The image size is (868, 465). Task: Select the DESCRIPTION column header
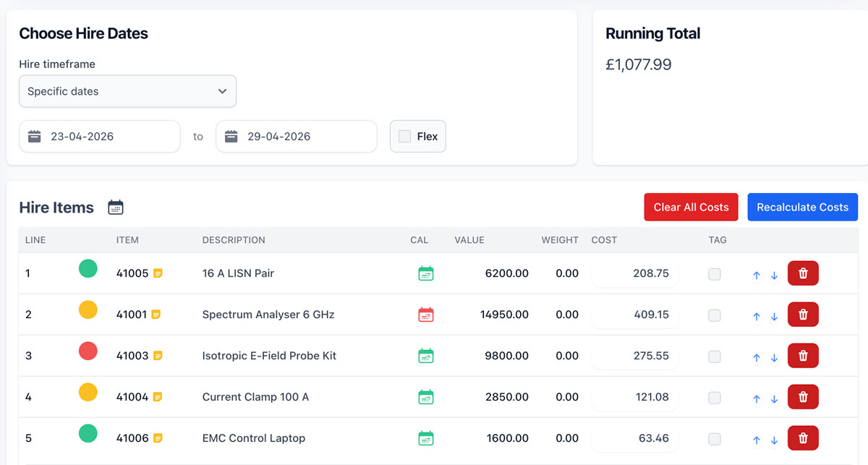click(x=234, y=240)
